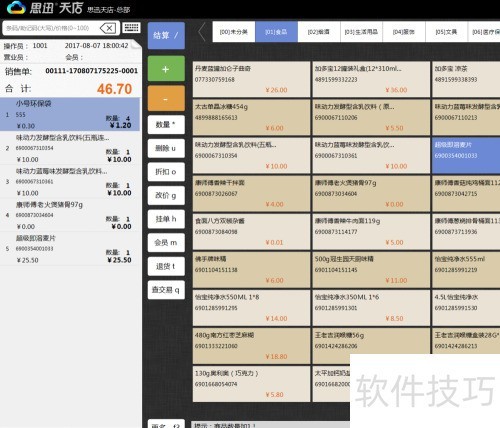Change price with 改价 g button
This screenshot has height=428, width=500.
166,195
